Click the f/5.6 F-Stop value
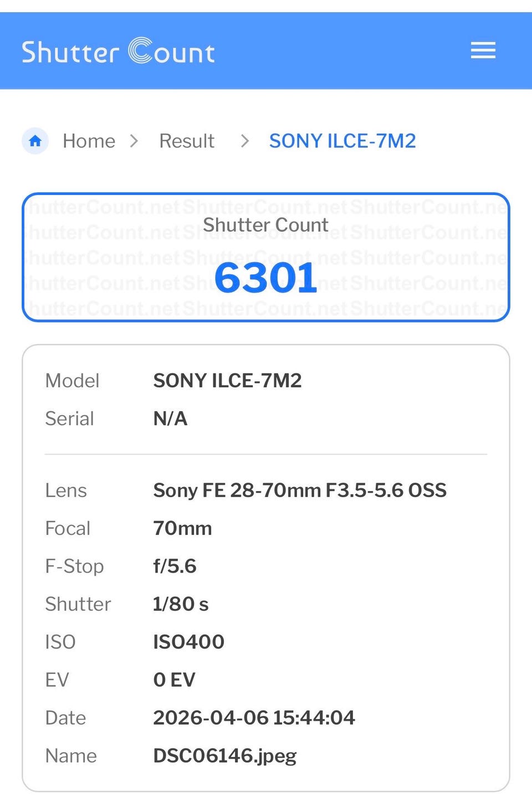 coord(175,566)
